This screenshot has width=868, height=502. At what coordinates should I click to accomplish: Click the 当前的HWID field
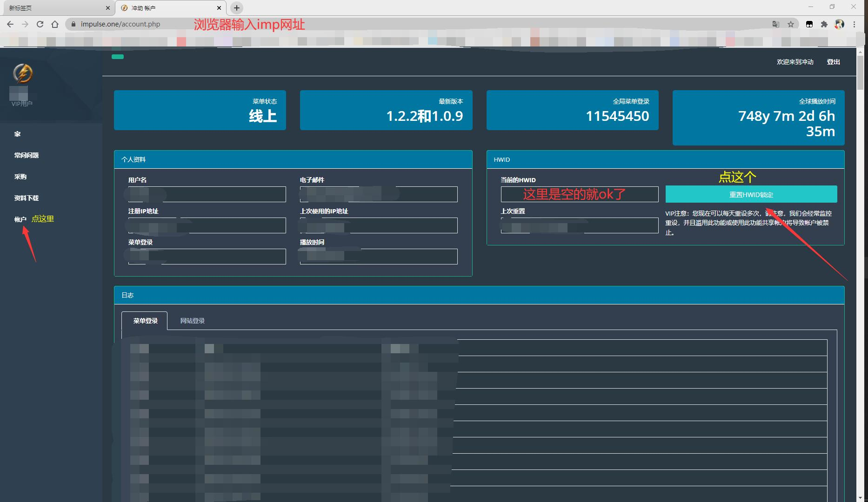pos(580,194)
